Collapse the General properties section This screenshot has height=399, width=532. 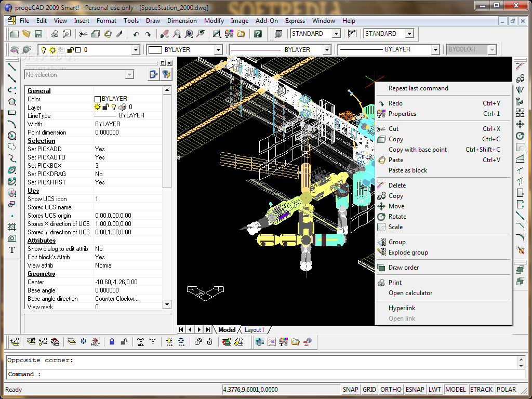39,90
